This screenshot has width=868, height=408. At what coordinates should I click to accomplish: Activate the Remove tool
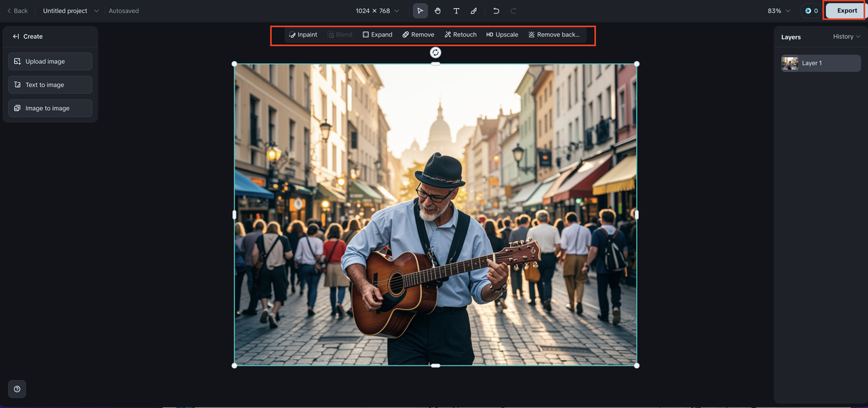[x=418, y=35]
